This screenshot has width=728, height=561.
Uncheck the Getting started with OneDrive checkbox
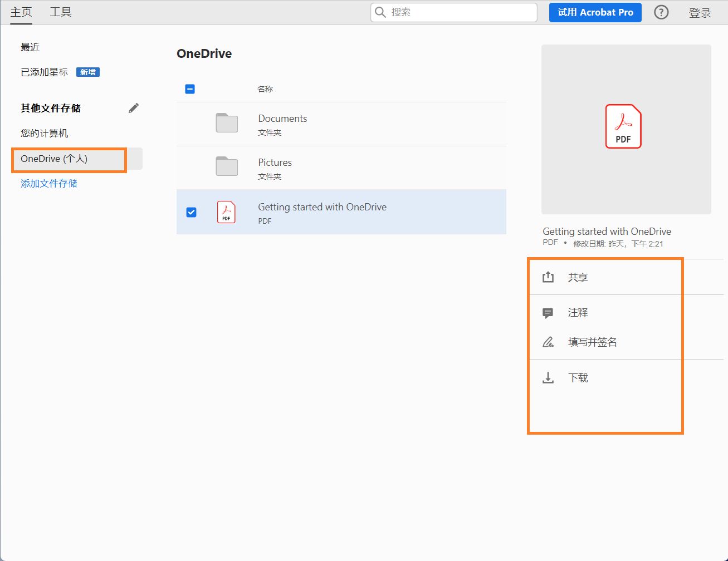click(191, 212)
